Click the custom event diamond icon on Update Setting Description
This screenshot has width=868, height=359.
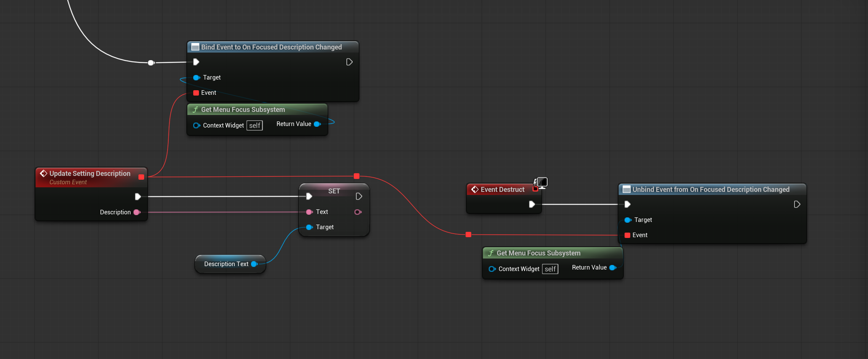click(43, 173)
